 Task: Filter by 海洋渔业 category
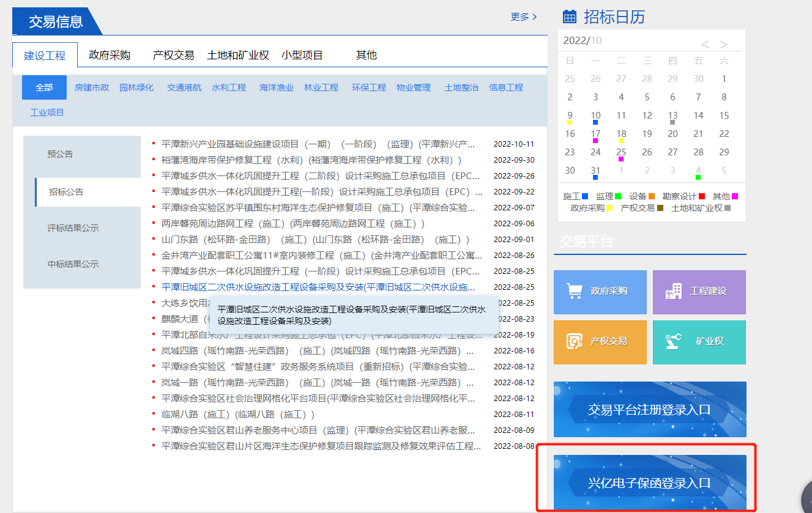(275, 87)
